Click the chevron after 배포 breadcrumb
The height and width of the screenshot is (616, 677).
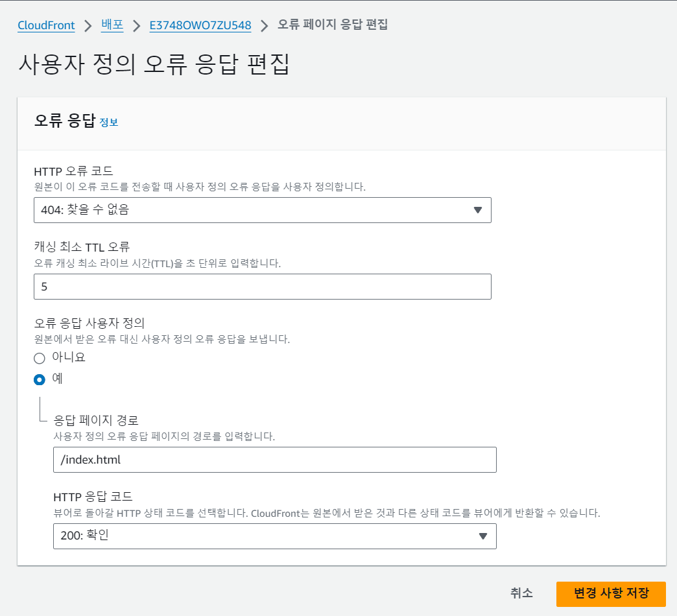136,26
